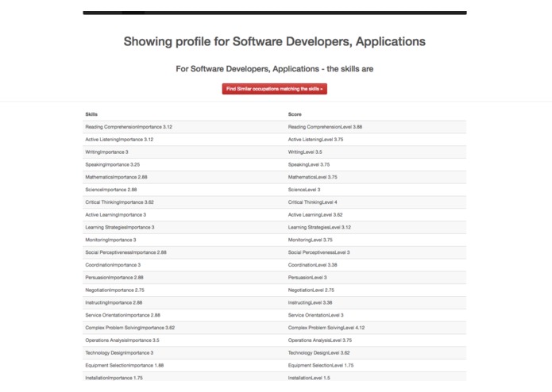Select Technology DesignImportance 3 cell

tap(119, 353)
